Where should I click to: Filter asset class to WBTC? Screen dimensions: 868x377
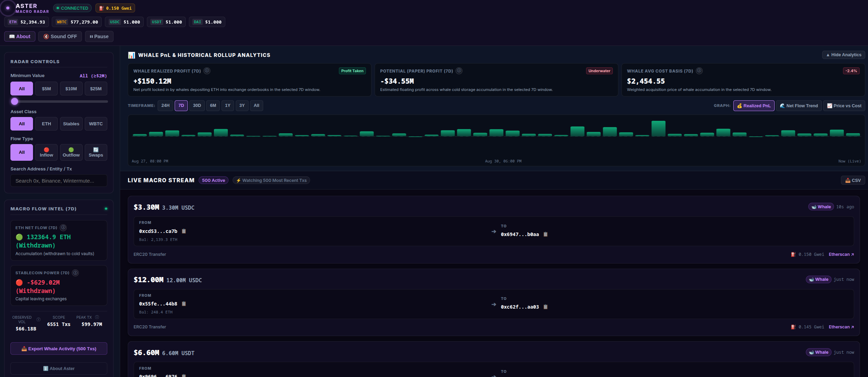[96, 124]
